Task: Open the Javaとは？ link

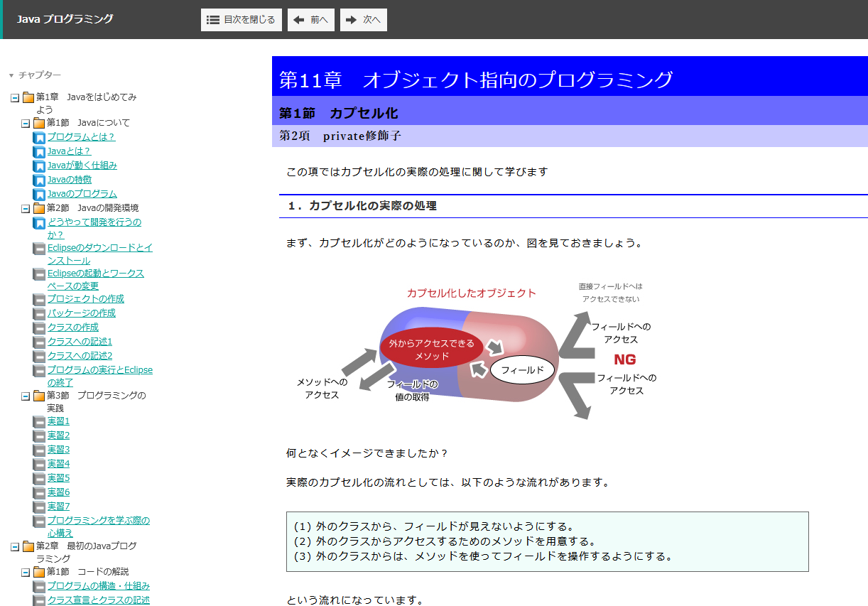Action: coord(69,151)
